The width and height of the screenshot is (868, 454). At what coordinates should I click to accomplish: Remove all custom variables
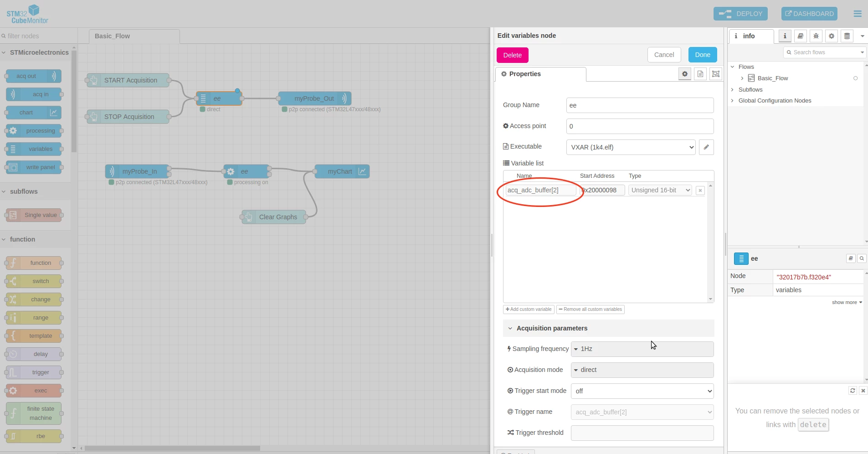tap(590, 310)
